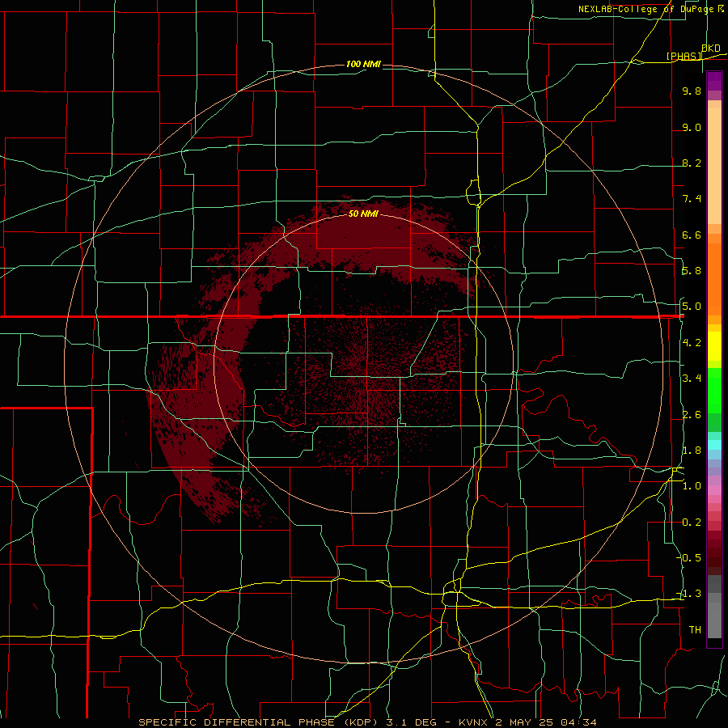Click the pink segment of the color bar
Viewport: 728px width, 728px height.
714,490
